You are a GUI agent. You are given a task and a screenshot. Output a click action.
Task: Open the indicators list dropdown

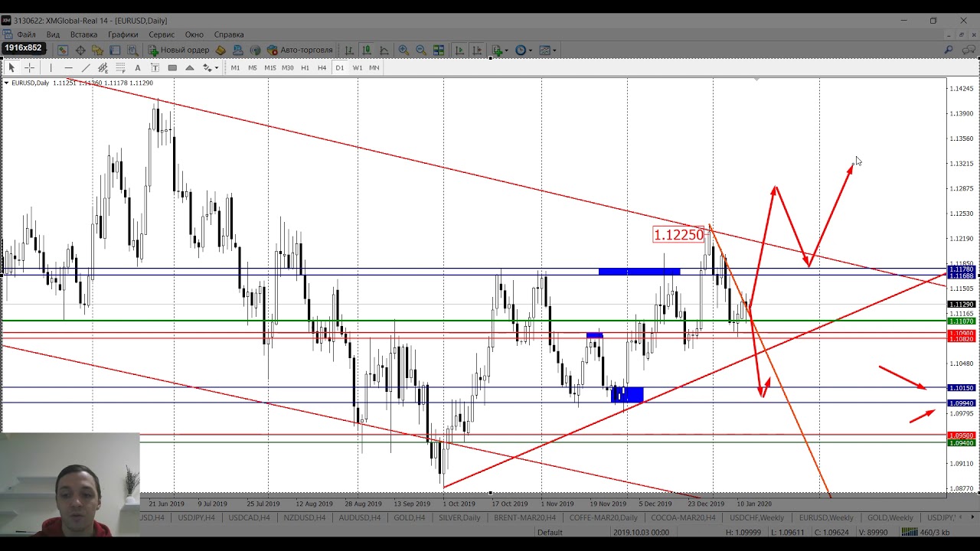click(x=499, y=50)
